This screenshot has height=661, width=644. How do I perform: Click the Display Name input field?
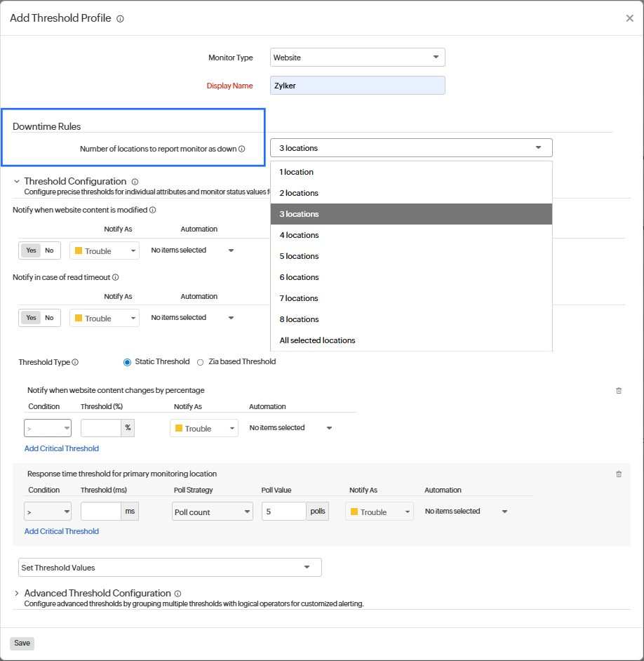click(357, 86)
